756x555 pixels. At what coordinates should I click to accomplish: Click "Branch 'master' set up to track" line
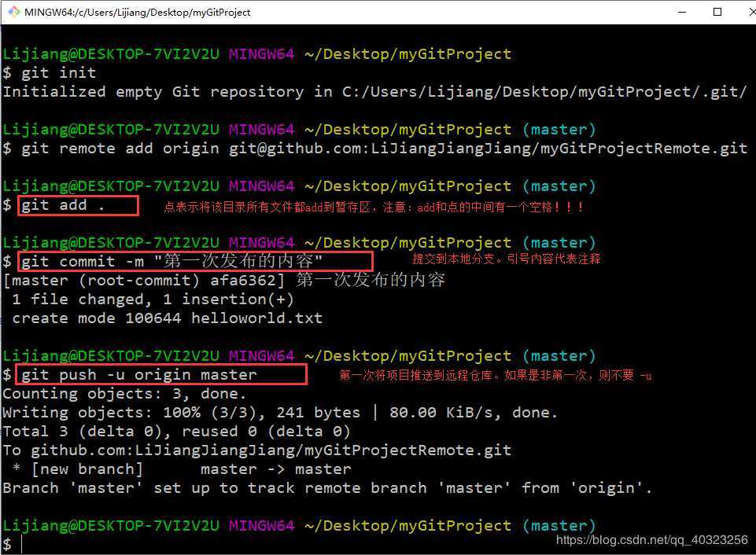327,487
